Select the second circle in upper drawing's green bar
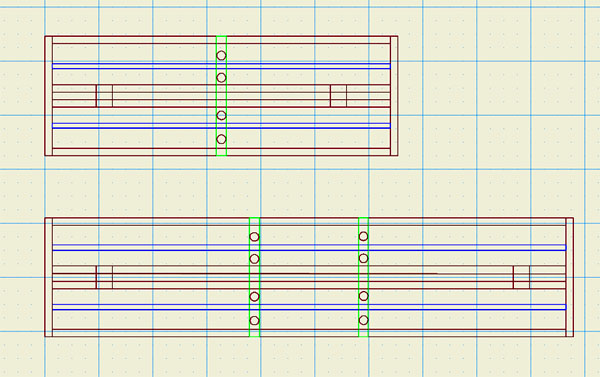 click(221, 78)
